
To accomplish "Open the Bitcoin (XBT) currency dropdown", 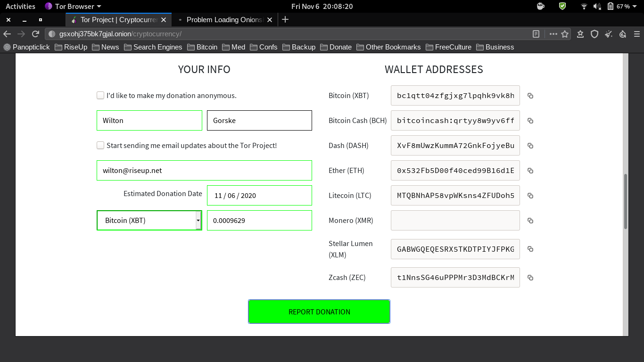I will (x=149, y=221).
